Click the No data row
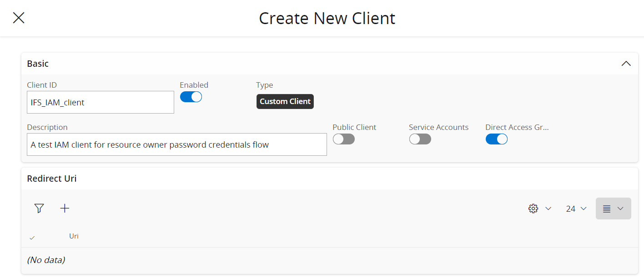The width and height of the screenshot is (644, 278). pos(47,259)
